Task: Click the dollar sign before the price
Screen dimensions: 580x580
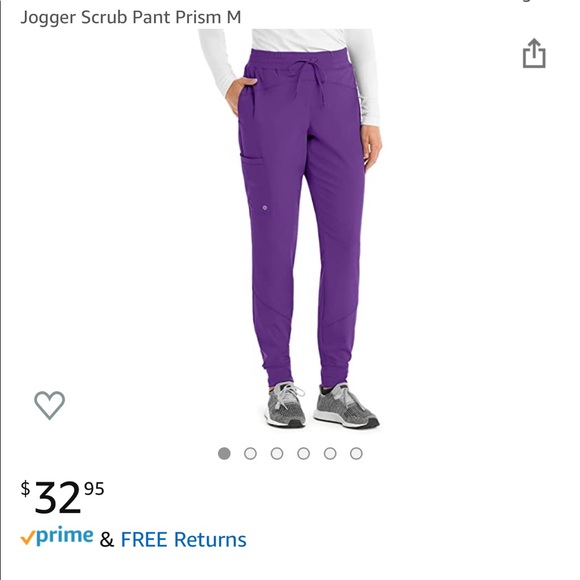Action: pyautogui.click(x=25, y=489)
